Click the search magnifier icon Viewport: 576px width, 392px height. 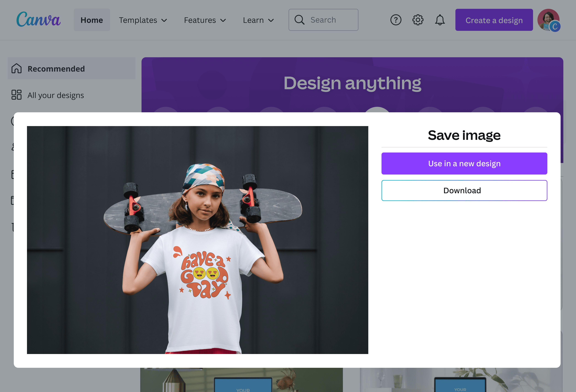299,20
